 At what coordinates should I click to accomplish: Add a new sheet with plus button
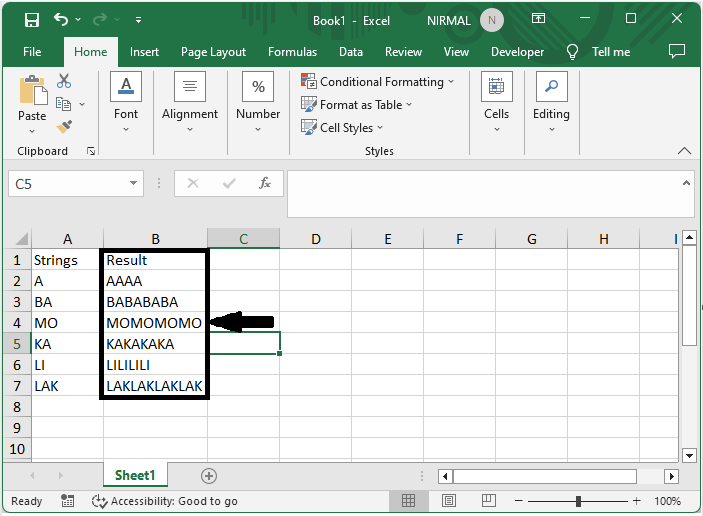209,476
